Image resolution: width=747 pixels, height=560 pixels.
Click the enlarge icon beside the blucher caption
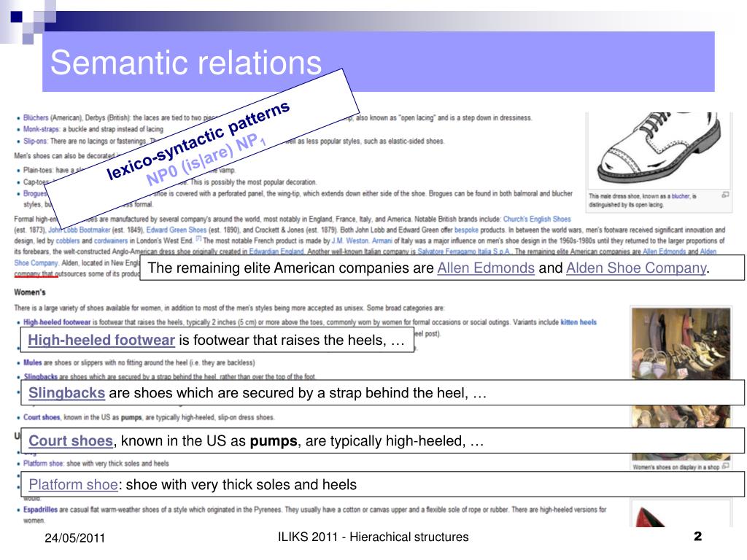point(725,195)
